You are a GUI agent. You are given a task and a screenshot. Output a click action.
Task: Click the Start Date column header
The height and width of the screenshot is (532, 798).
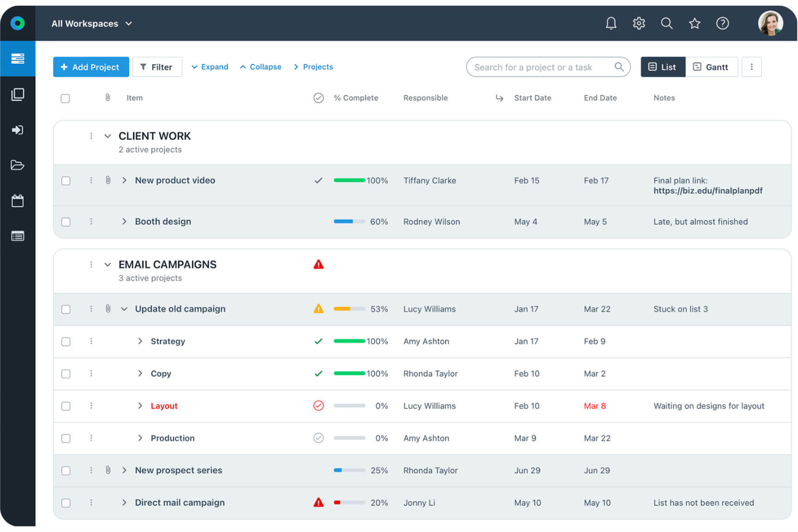pos(532,98)
